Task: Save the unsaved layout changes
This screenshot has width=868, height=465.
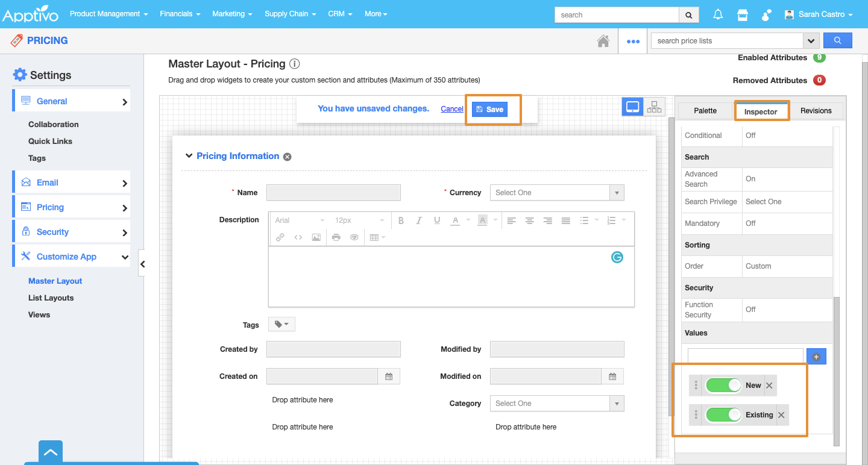Action: point(489,109)
